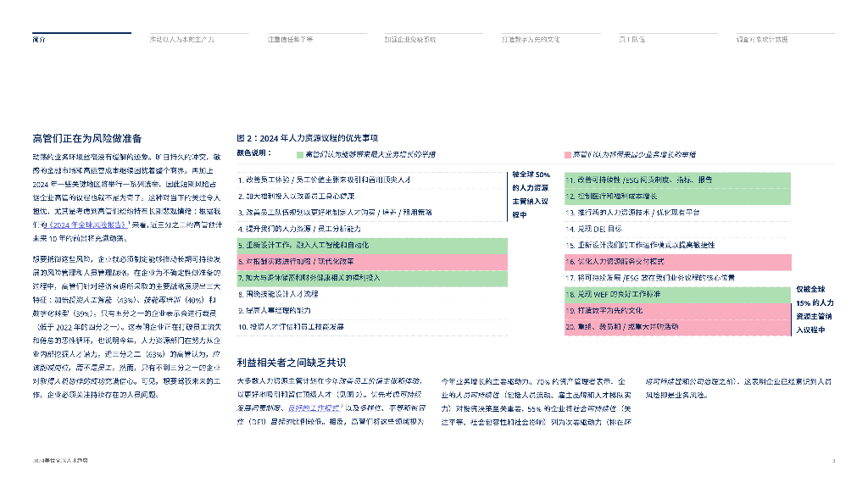Open the 调查对象统计数据 tab
Screen dimensions: 868x488
(762, 40)
